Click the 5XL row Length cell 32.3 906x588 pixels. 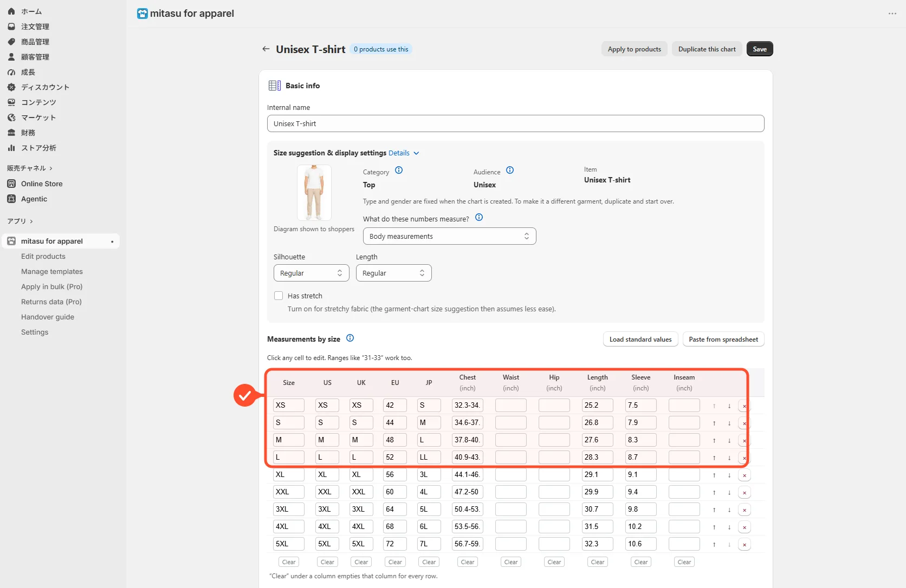pyautogui.click(x=597, y=544)
